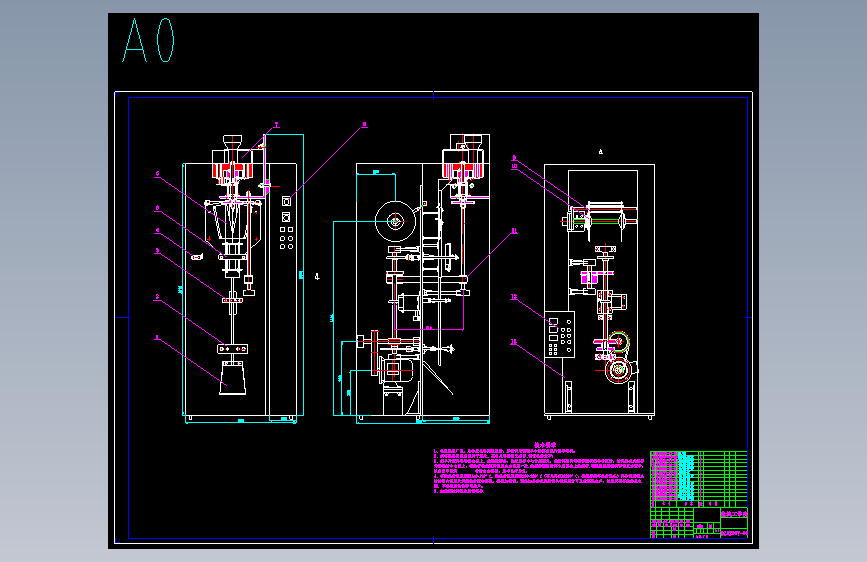Viewport: 867px width, 562px height.
Task: Click part balloon number 8 above control panel
Action: pos(364,125)
